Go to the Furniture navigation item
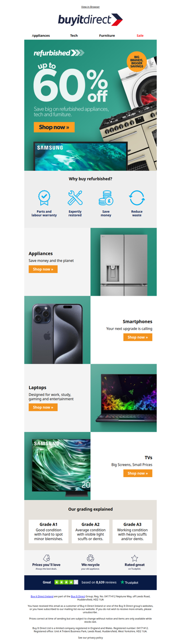The image size is (181, 644). tap(107, 35)
